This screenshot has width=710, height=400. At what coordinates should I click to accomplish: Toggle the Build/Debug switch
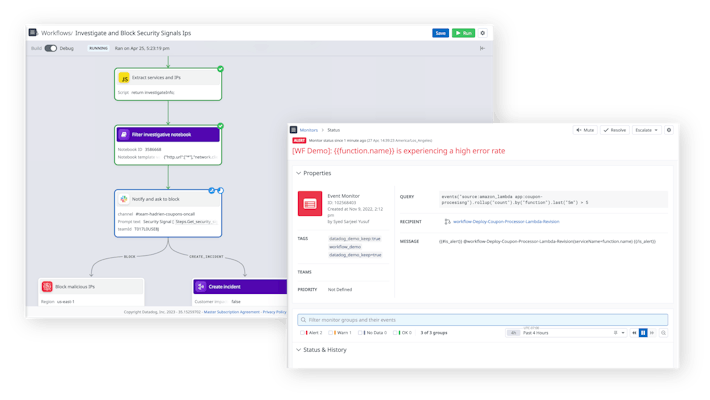(x=50, y=47)
